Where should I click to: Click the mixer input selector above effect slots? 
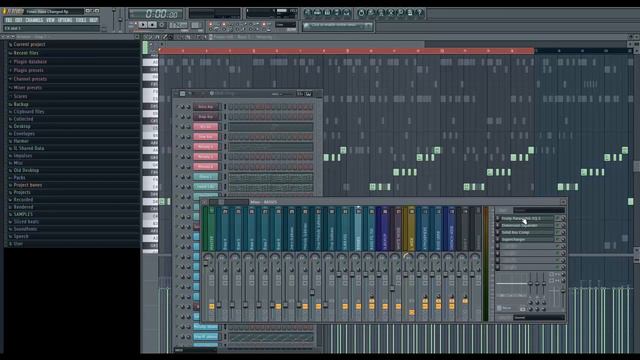point(539,210)
